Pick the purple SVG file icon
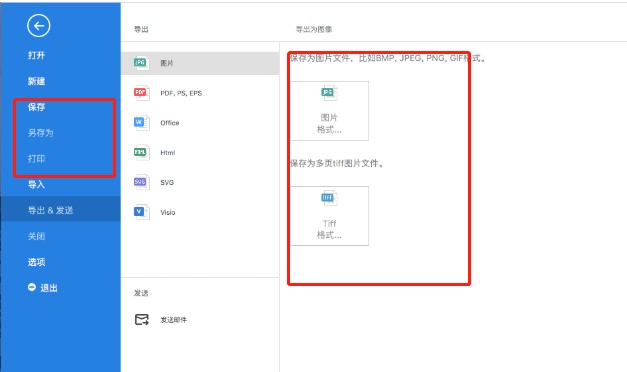The image size is (627, 372). (x=142, y=182)
